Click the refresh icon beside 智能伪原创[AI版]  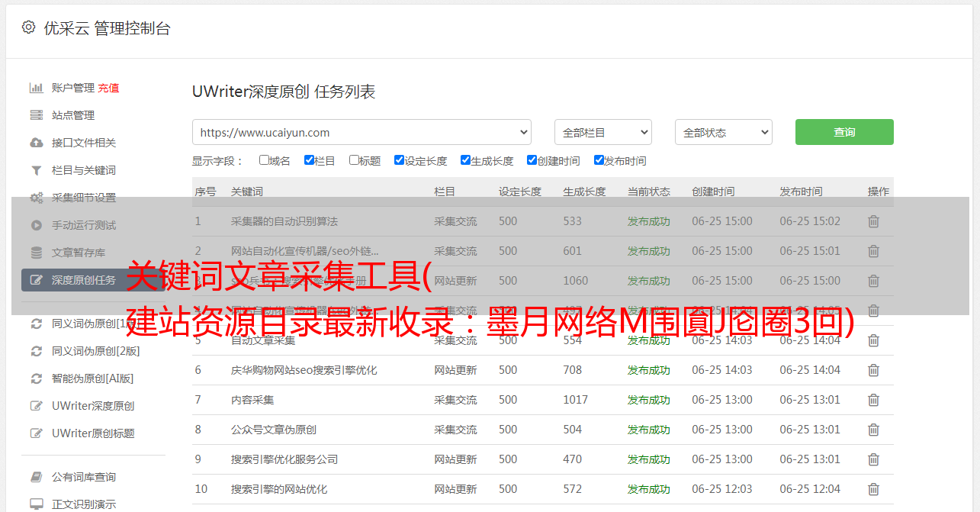tap(36, 378)
